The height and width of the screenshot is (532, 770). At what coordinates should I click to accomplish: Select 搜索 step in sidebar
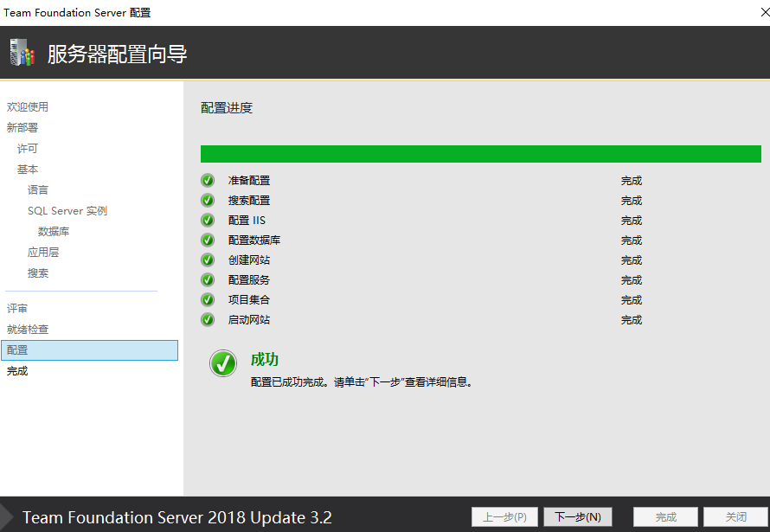click(x=38, y=272)
